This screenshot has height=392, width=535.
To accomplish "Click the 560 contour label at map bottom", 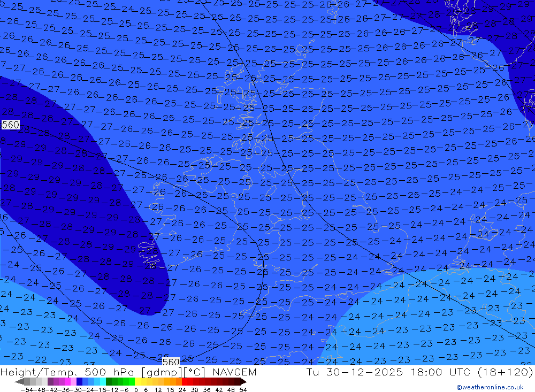I will click(171, 362).
